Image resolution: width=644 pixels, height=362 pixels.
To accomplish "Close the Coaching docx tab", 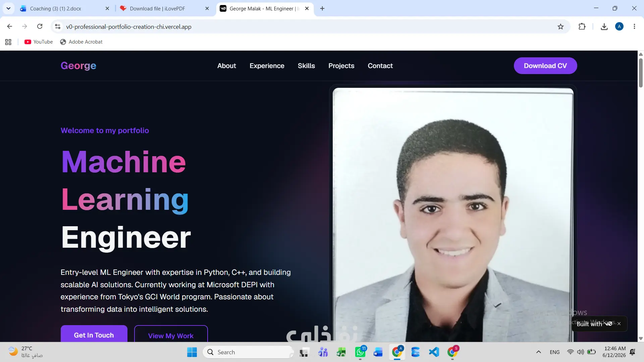I will tap(107, 8).
